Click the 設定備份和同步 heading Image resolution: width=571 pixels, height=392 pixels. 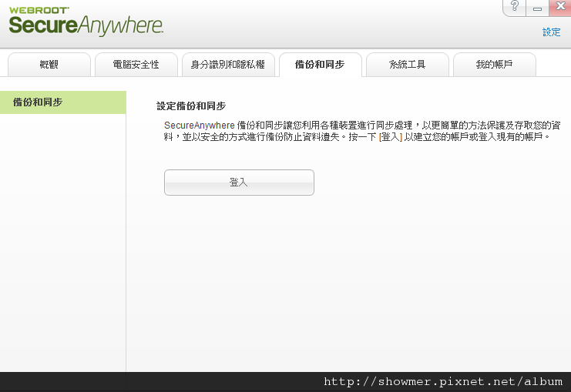pyautogui.click(x=191, y=106)
